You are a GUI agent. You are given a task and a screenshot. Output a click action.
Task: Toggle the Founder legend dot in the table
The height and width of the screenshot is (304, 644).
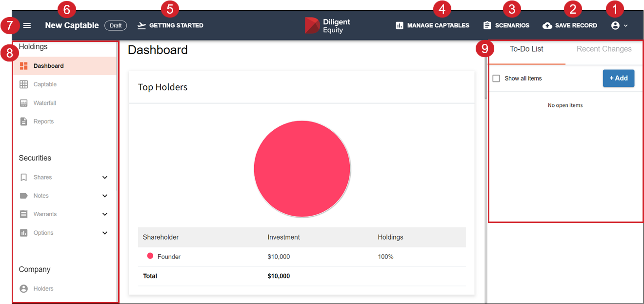pos(150,256)
